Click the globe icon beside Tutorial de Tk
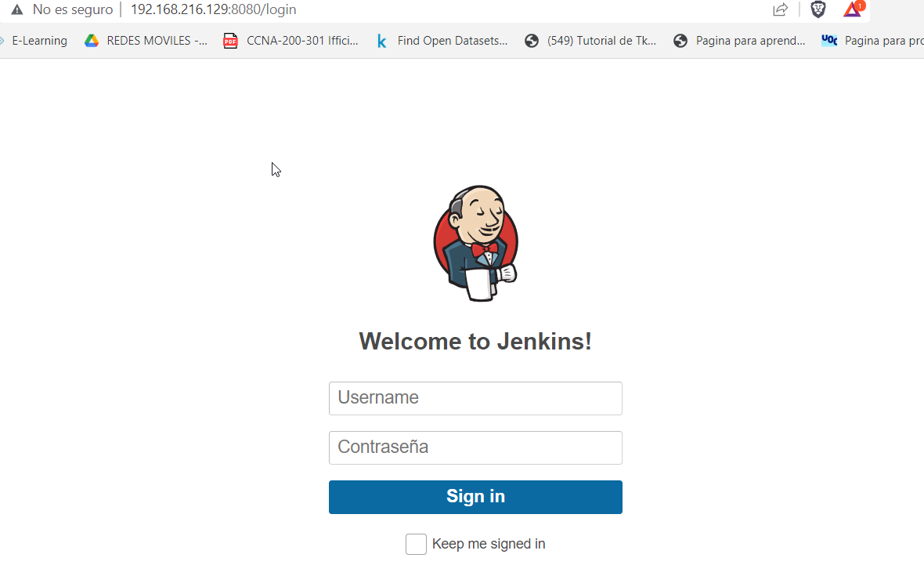The width and height of the screenshot is (924, 565). pyautogui.click(x=532, y=41)
